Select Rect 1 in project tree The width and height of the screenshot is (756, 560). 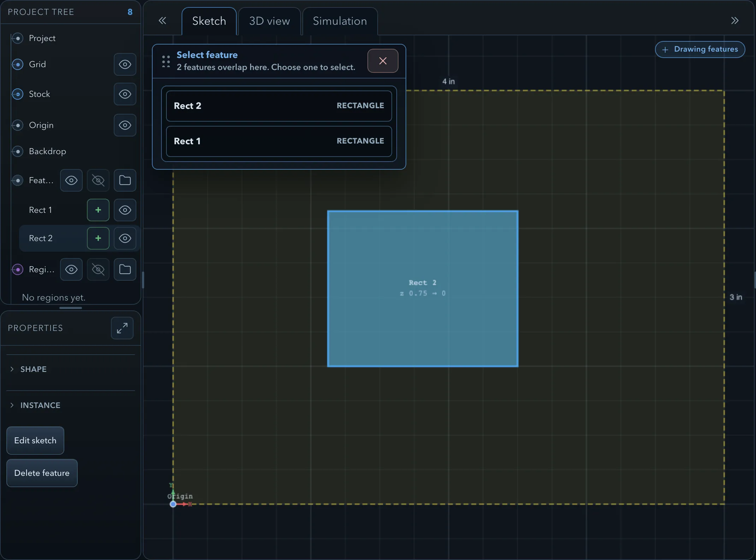[x=40, y=210]
